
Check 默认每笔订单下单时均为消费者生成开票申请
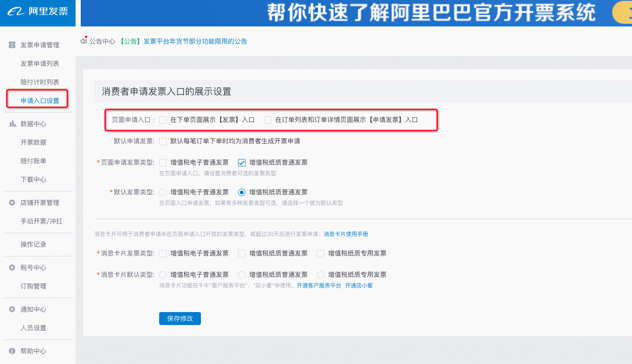163,141
